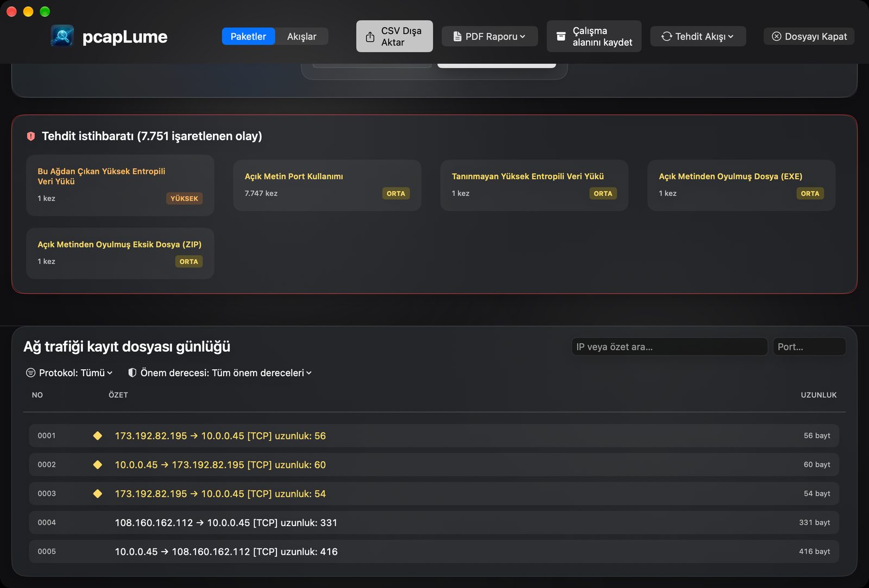Click the CSV export share icon
This screenshot has height=588, width=869.
click(x=370, y=36)
